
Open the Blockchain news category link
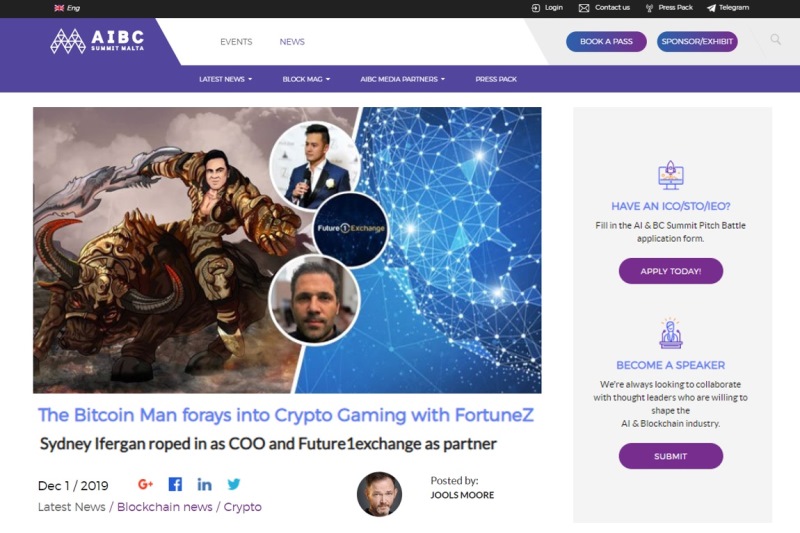(x=164, y=507)
